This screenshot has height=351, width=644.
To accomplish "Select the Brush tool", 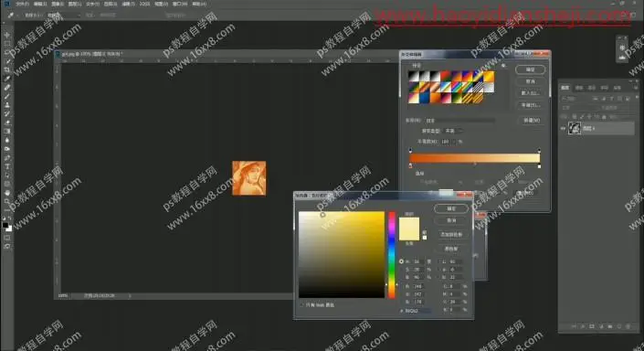I will coord(7,96).
